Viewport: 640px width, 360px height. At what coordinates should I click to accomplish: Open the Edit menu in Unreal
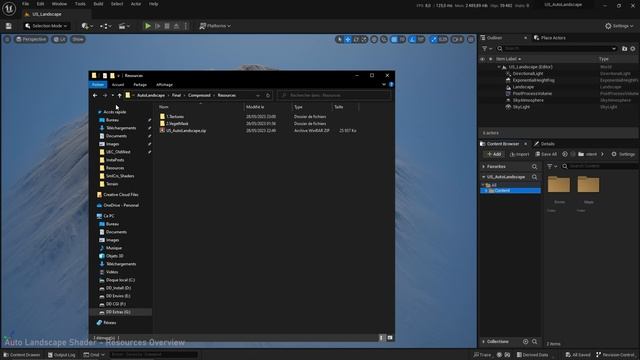(40, 4)
